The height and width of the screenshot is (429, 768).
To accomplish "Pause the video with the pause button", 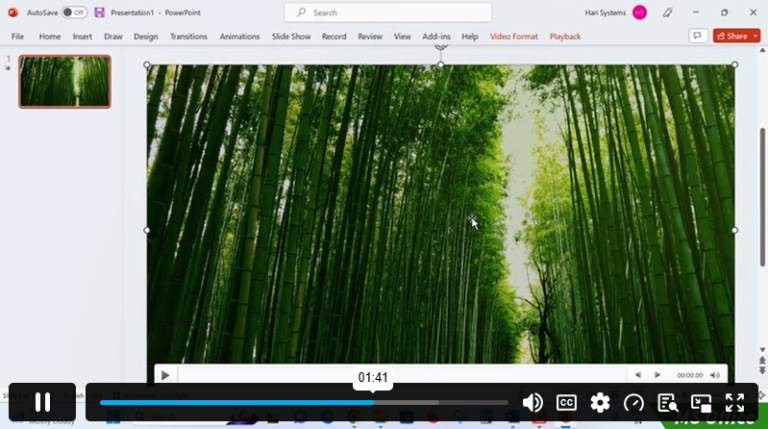I will click(42, 402).
